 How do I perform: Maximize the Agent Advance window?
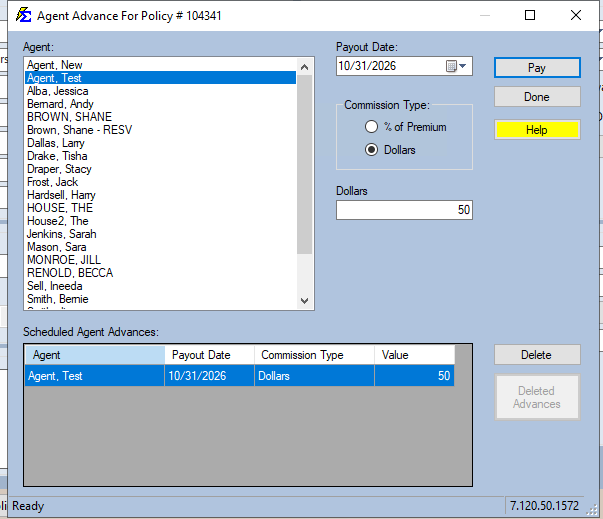pos(530,15)
